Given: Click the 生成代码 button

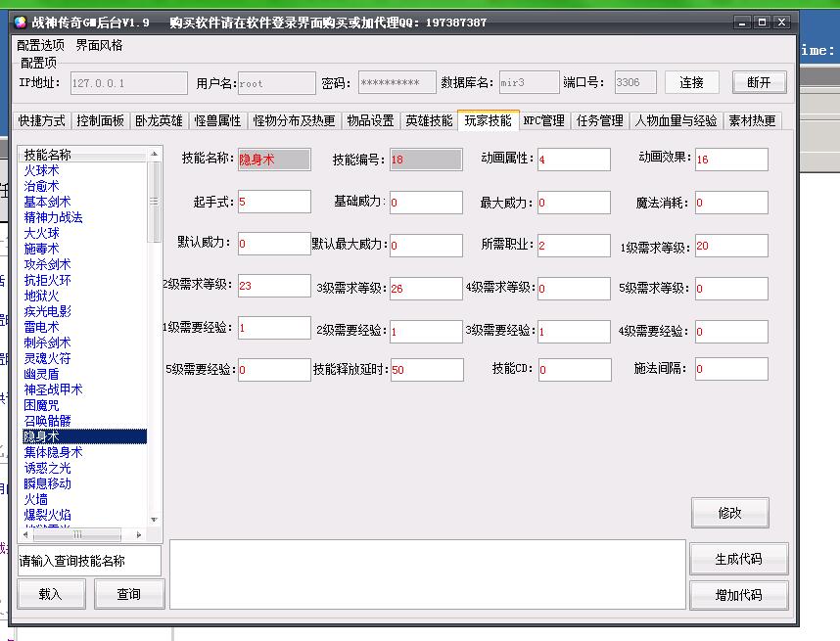Looking at the screenshot, I should [x=738, y=559].
